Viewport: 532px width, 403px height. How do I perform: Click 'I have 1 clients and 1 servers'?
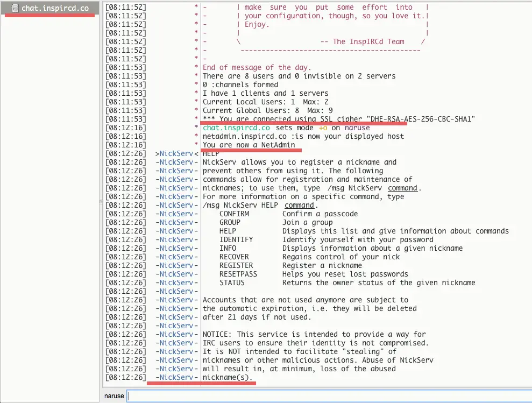coord(265,94)
